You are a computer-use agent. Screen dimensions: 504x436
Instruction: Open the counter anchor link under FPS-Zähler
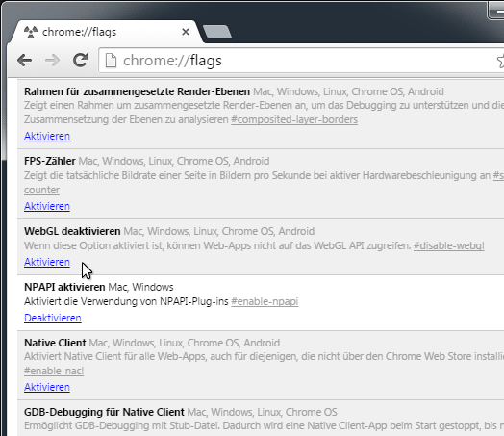click(x=41, y=190)
